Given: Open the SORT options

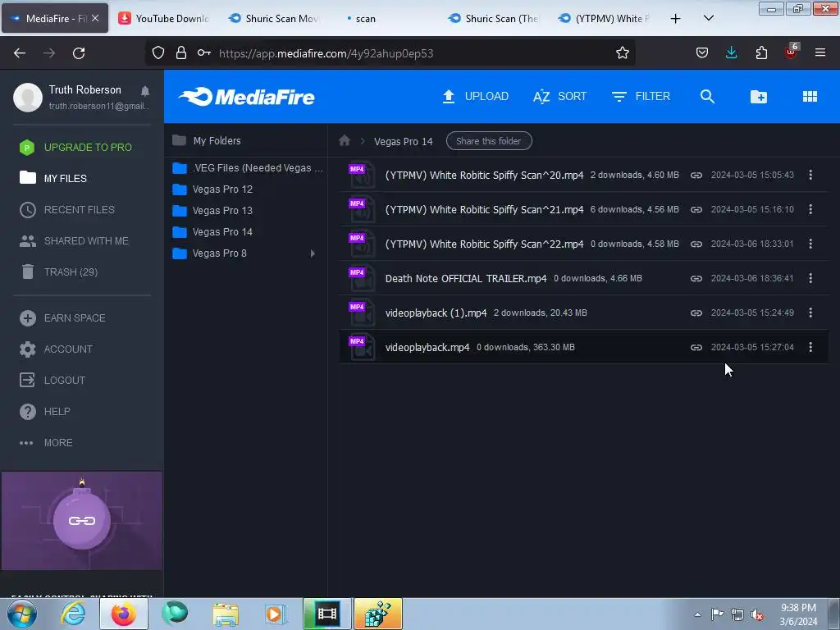Looking at the screenshot, I should 559,97.
